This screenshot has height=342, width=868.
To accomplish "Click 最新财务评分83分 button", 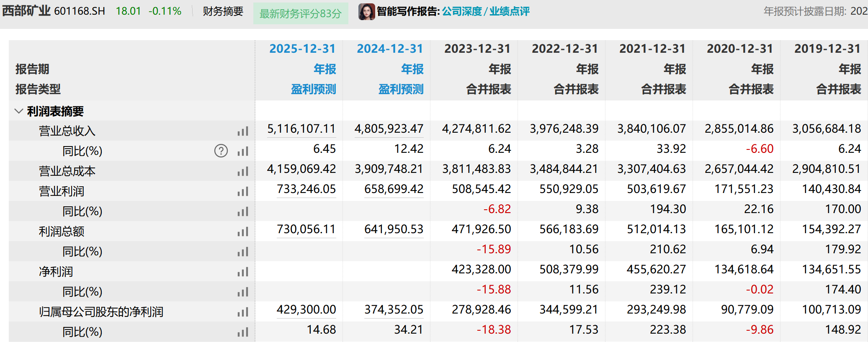I will tap(301, 13).
